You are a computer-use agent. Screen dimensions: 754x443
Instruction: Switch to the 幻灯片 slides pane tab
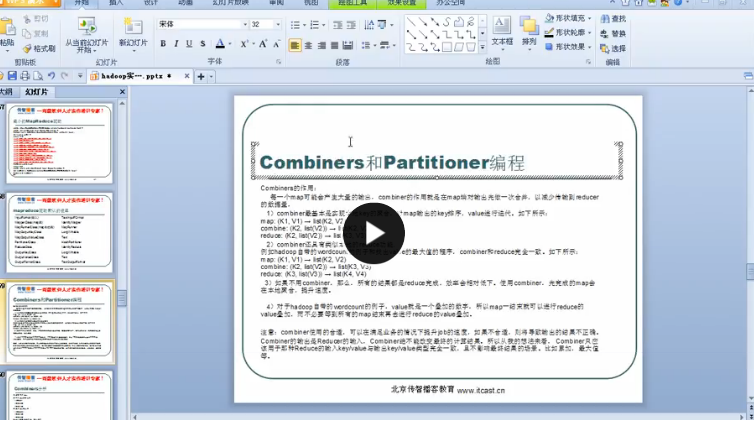36,91
